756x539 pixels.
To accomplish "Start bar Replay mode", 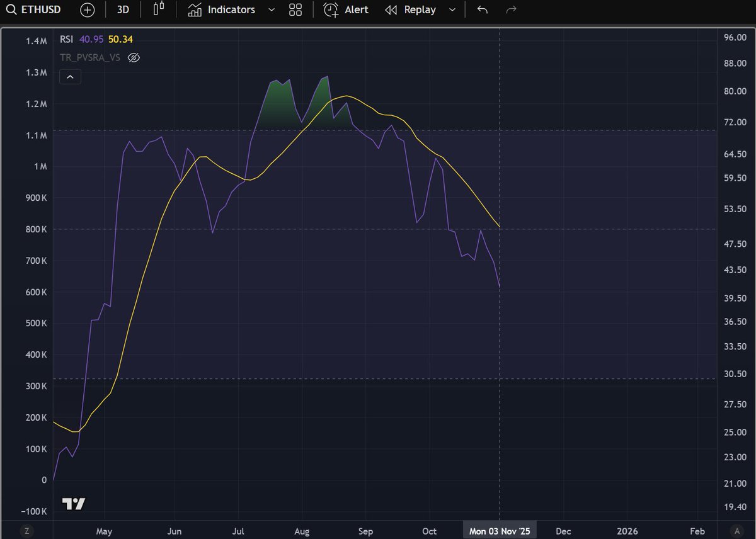I will pyautogui.click(x=410, y=10).
